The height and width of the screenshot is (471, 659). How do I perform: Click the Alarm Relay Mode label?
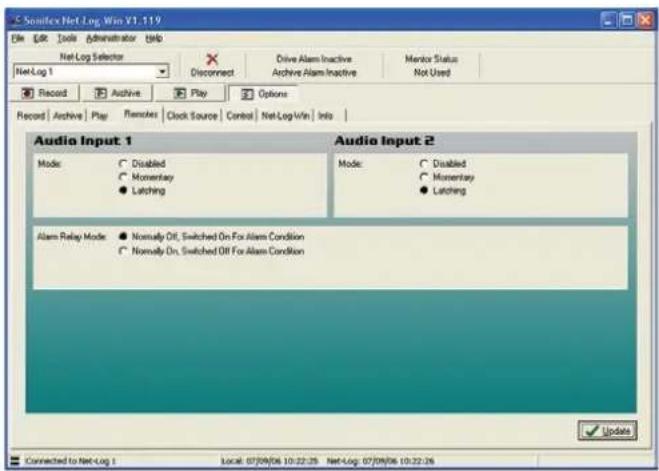[x=71, y=237]
